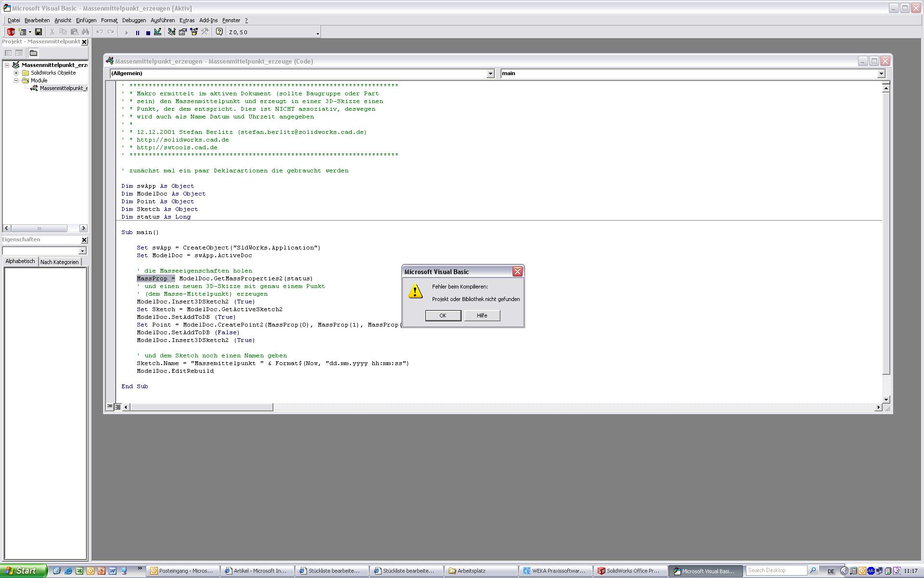Close the Eigenschaften panel
924x578 pixels.
[x=84, y=240]
